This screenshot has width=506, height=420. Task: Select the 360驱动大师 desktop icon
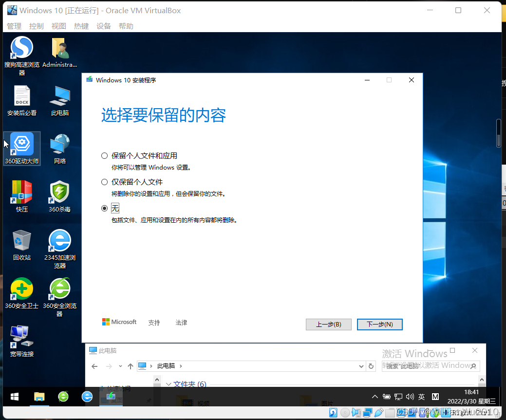pos(21,149)
